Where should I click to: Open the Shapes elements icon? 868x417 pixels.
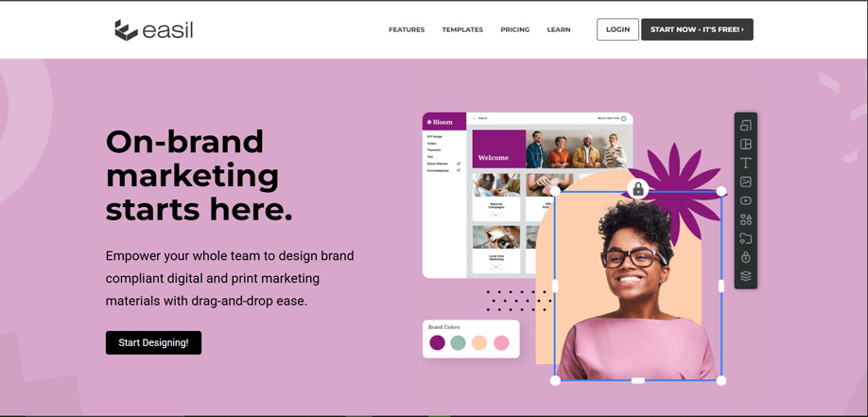tap(745, 220)
